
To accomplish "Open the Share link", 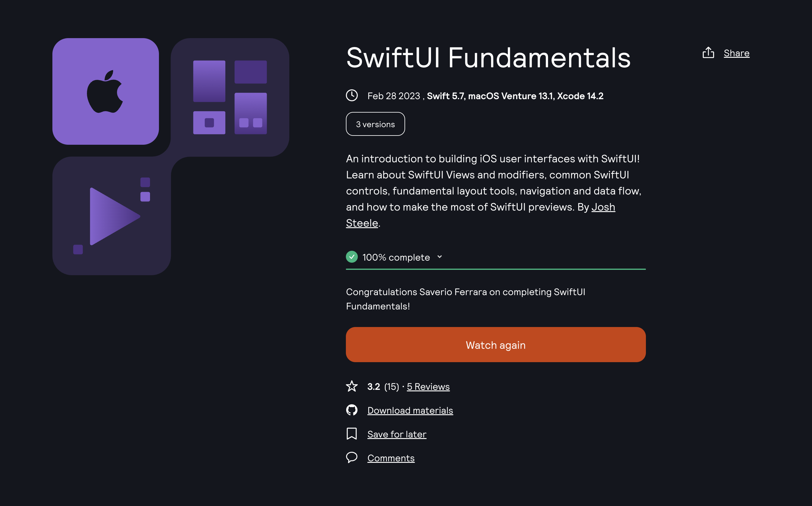I will coord(736,53).
